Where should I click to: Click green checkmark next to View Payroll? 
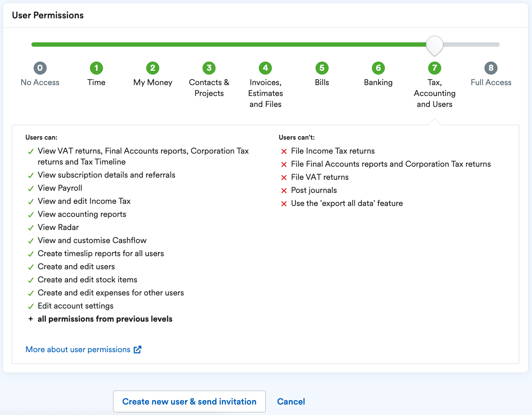[x=31, y=189]
